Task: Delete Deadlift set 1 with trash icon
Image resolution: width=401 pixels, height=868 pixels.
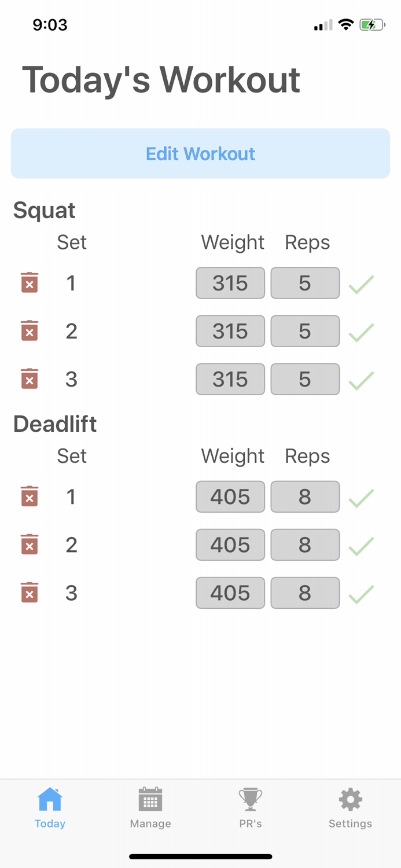Action: click(x=30, y=496)
